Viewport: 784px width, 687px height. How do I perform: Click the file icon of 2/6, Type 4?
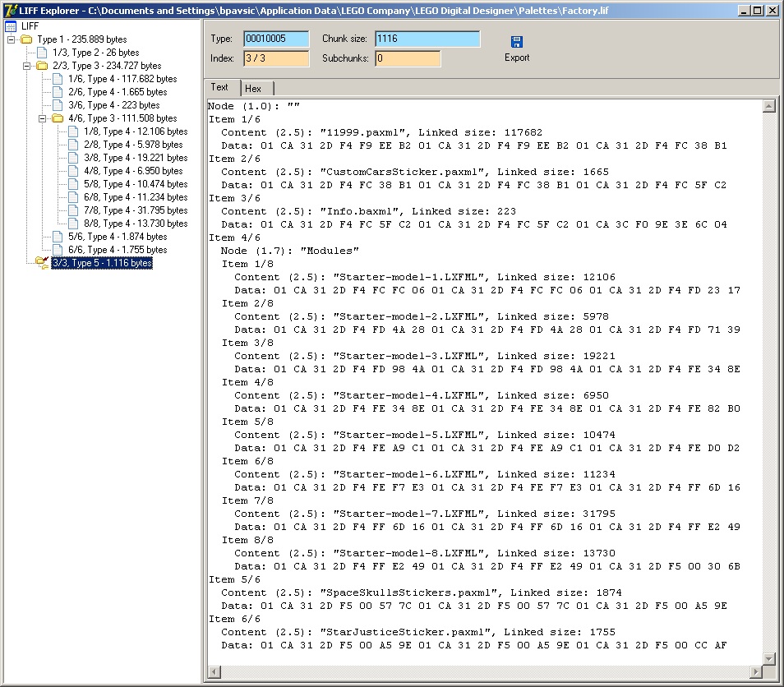pyautogui.click(x=58, y=91)
